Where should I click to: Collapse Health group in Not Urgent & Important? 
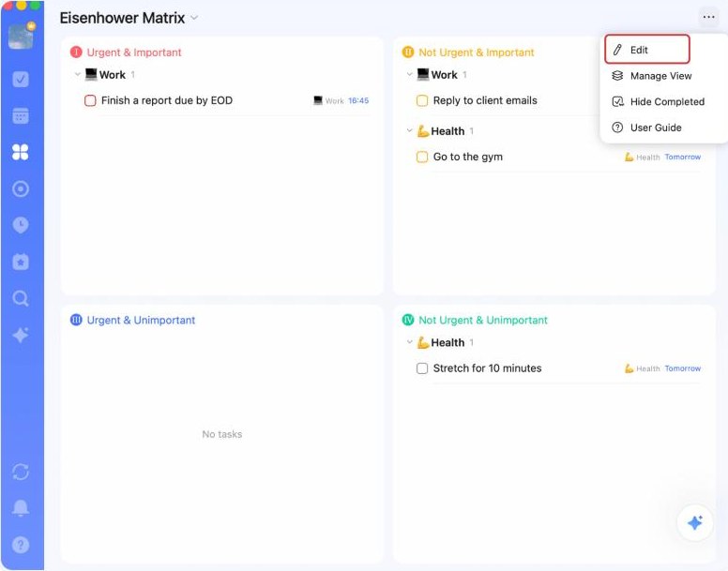(409, 131)
